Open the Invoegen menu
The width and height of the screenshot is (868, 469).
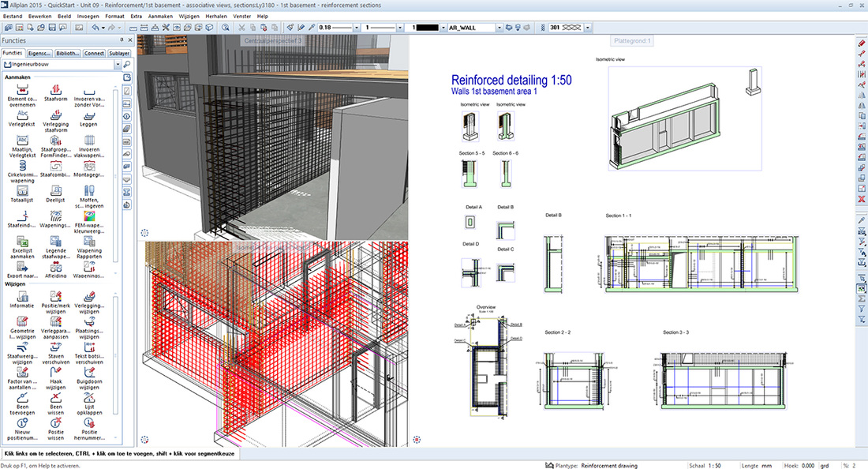click(x=88, y=16)
